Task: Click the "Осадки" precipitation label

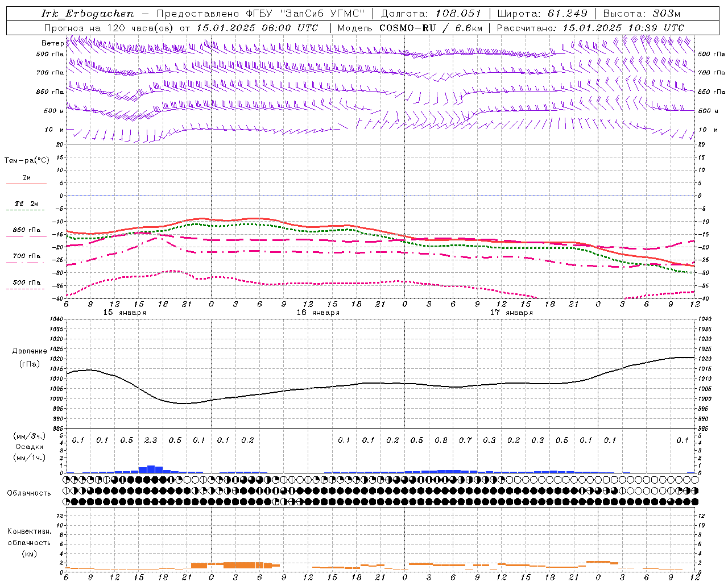Action: point(29,447)
